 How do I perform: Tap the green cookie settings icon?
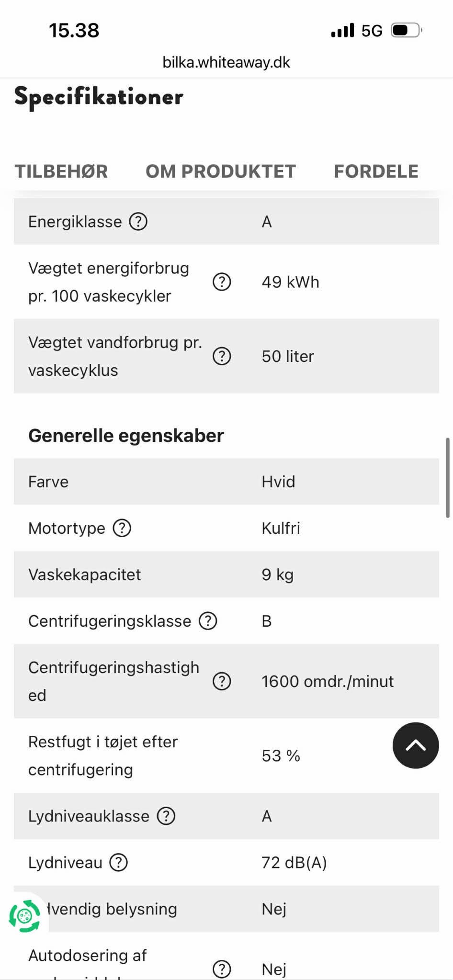click(25, 916)
